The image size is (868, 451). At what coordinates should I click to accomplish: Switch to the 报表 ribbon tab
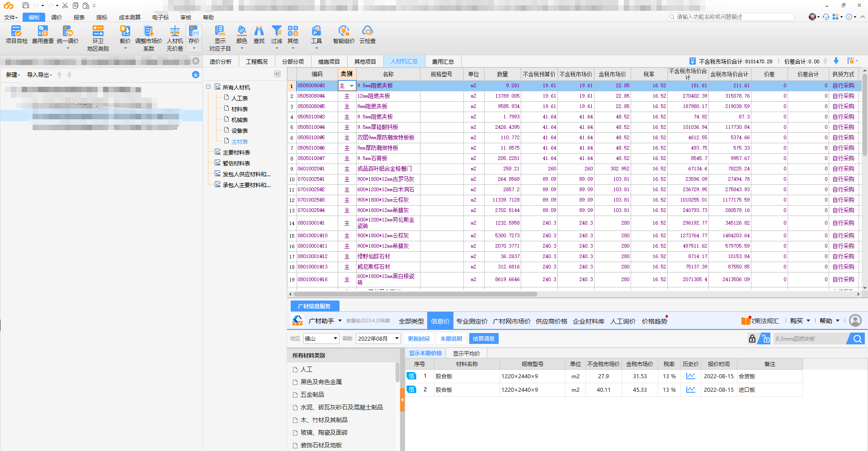(x=79, y=17)
